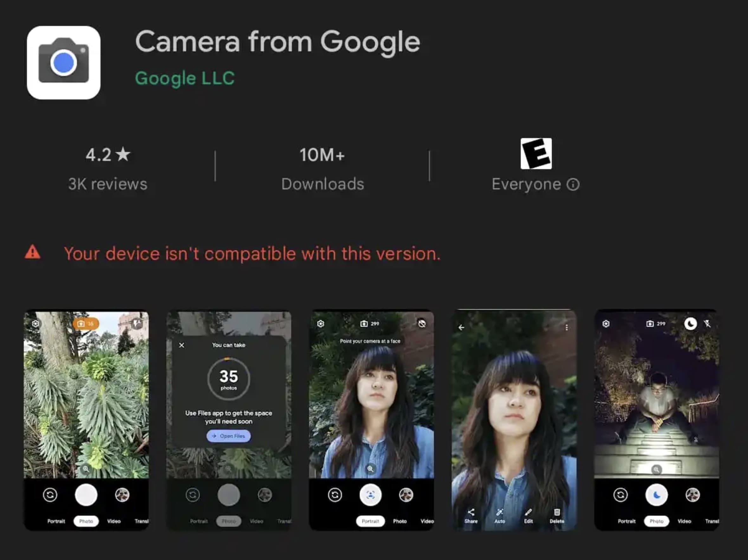This screenshot has width=748, height=560.
Task: Open the fifth night sight screenshot
Action: 657,420
